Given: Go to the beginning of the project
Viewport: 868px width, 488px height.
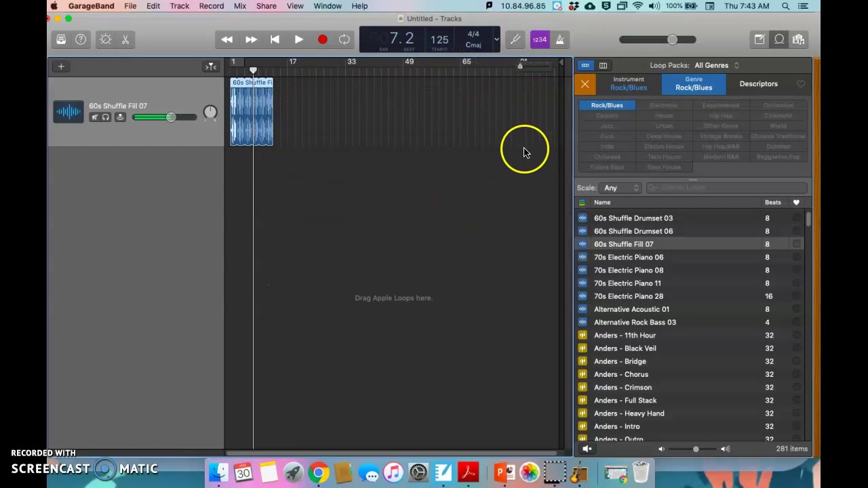Looking at the screenshot, I should pos(275,39).
